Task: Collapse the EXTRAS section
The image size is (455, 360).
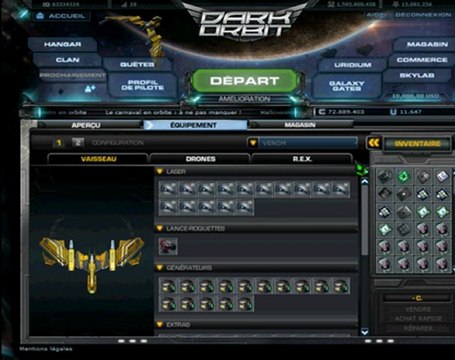Action: point(160,324)
